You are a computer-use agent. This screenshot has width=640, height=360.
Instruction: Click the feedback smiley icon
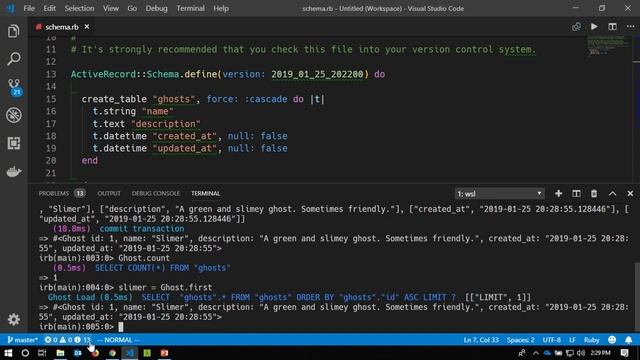tap(612, 340)
